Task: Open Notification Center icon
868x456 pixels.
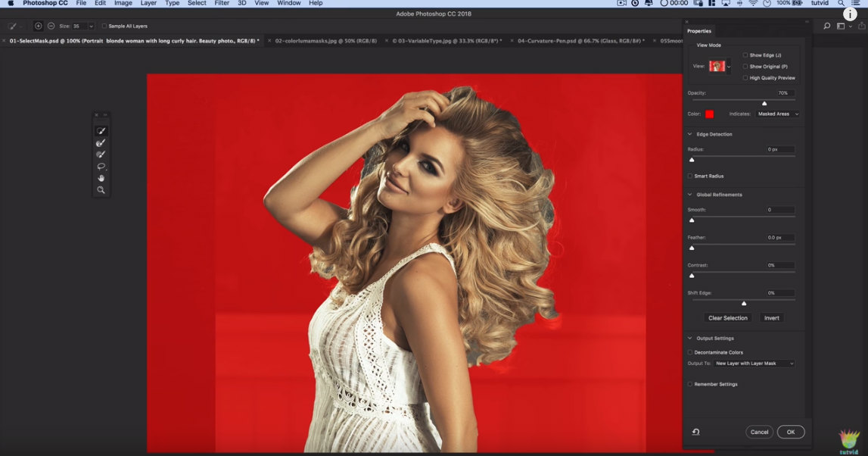Action: tap(856, 3)
